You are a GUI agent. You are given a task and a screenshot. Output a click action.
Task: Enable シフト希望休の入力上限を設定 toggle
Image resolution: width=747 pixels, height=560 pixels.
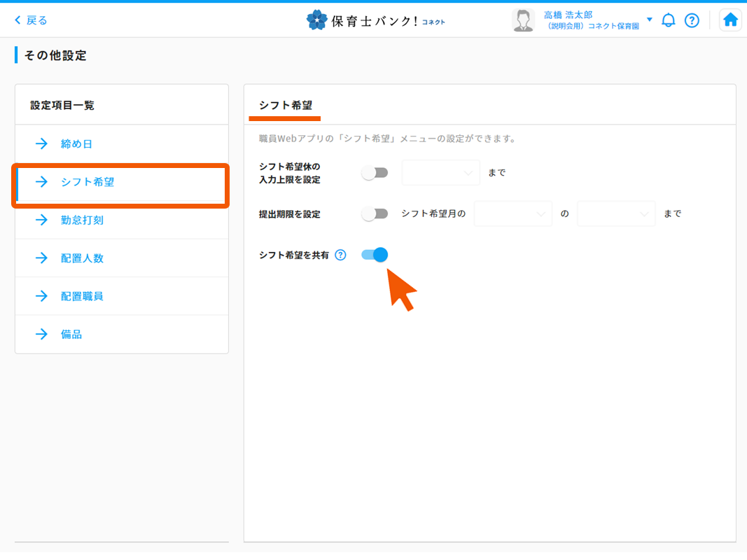[x=375, y=173]
